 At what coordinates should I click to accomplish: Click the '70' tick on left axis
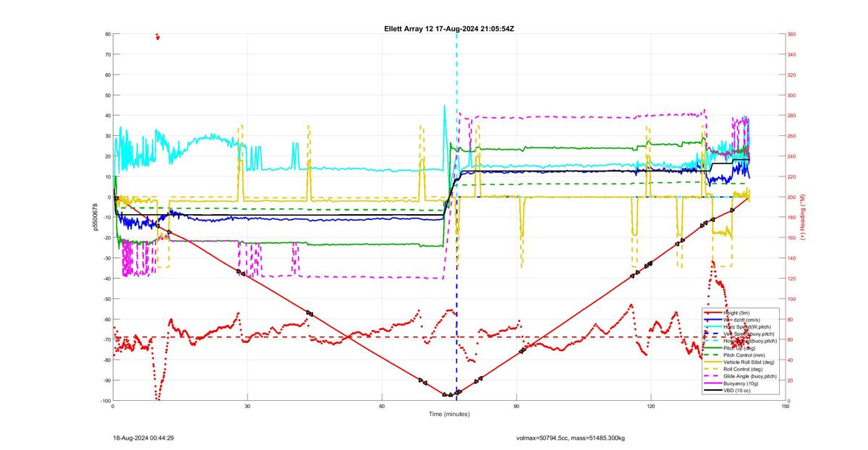(x=107, y=54)
